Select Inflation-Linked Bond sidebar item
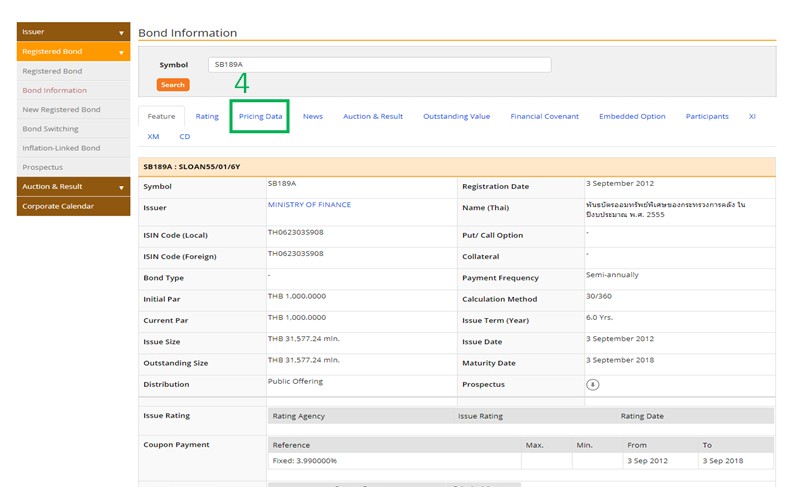 click(61, 148)
